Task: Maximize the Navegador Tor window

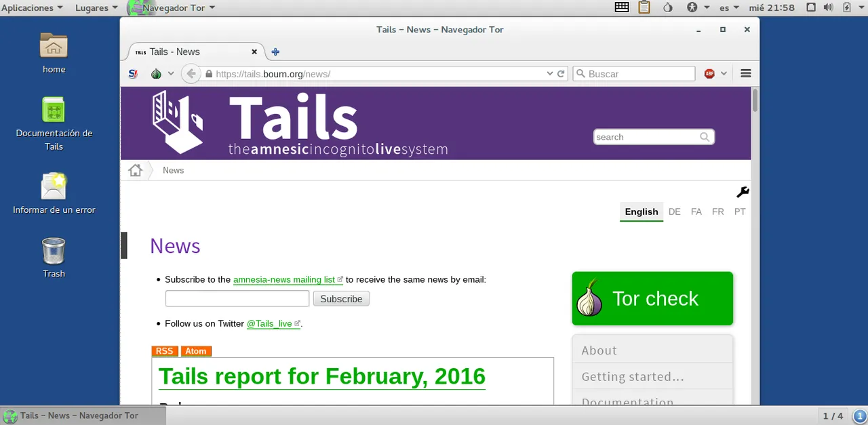Action: point(723,29)
